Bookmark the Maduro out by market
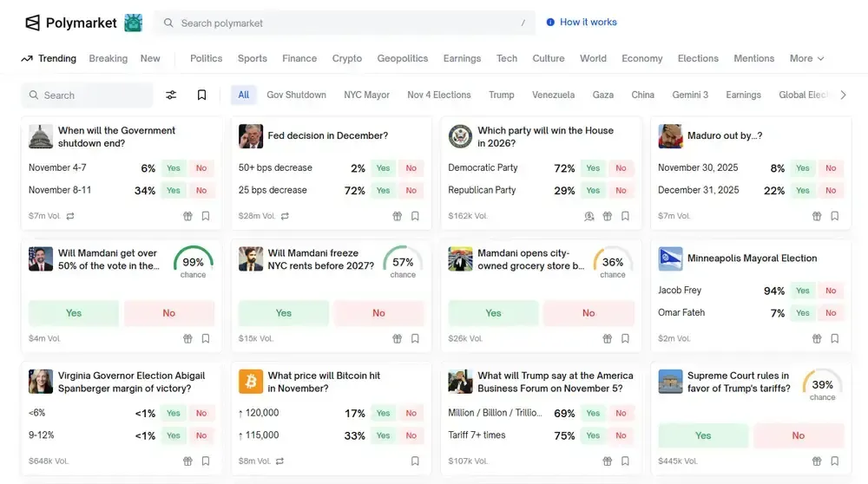The width and height of the screenshot is (868, 484). click(835, 216)
